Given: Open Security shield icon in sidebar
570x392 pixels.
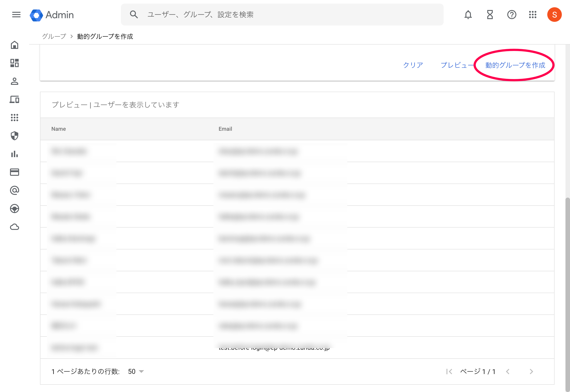Looking at the screenshot, I should click(15, 136).
